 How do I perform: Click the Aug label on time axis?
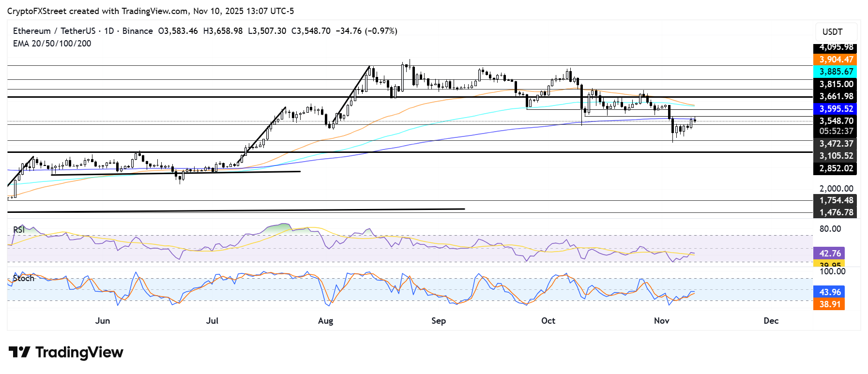[x=325, y=321]
